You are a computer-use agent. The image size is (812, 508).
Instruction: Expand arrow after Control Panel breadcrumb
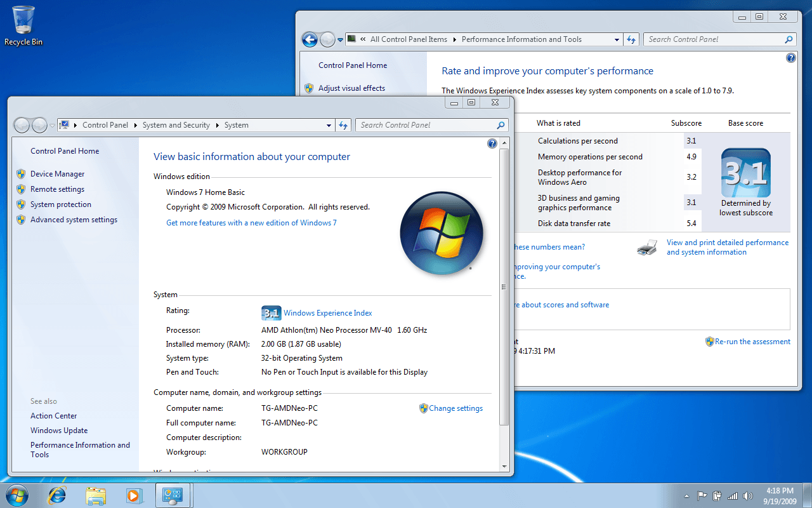coord(135,125)
